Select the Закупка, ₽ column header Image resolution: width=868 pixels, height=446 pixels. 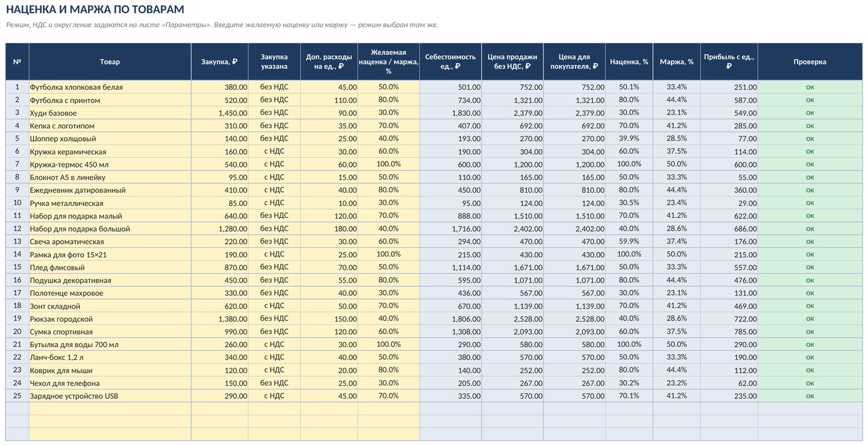click(219, 61)
